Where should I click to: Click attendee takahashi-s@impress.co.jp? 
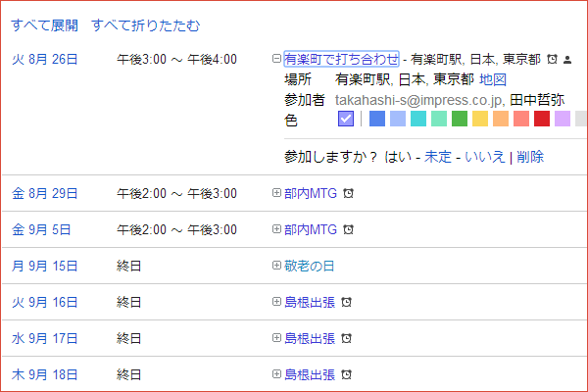point(418,100)
